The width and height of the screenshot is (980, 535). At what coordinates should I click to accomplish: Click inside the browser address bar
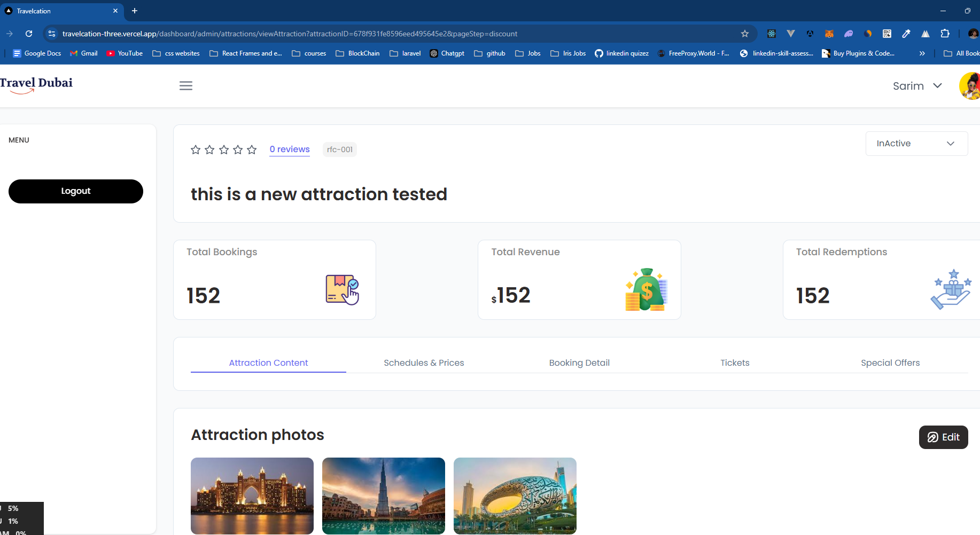(x=374, y=33)
